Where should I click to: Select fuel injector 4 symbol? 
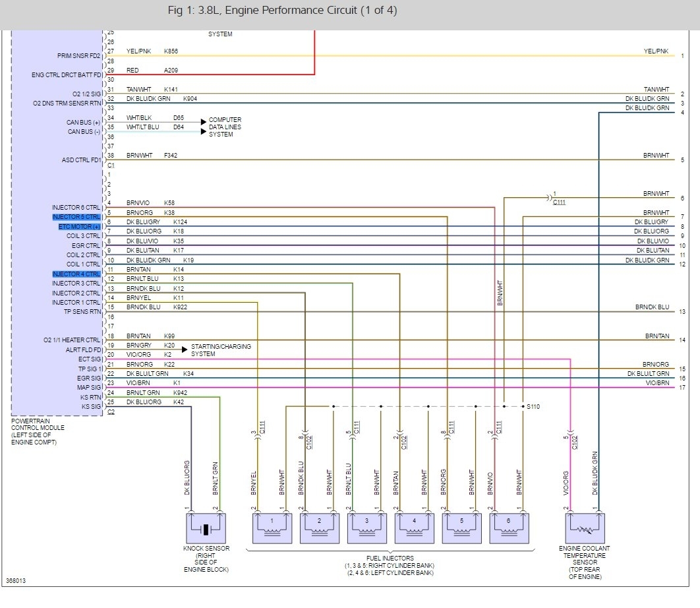414,527
